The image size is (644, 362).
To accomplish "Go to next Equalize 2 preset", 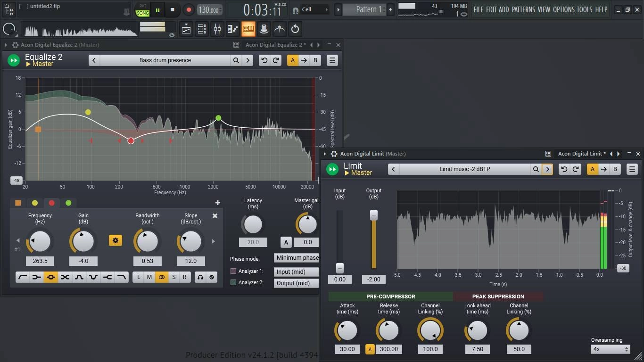I will click(x=248, y=60).
